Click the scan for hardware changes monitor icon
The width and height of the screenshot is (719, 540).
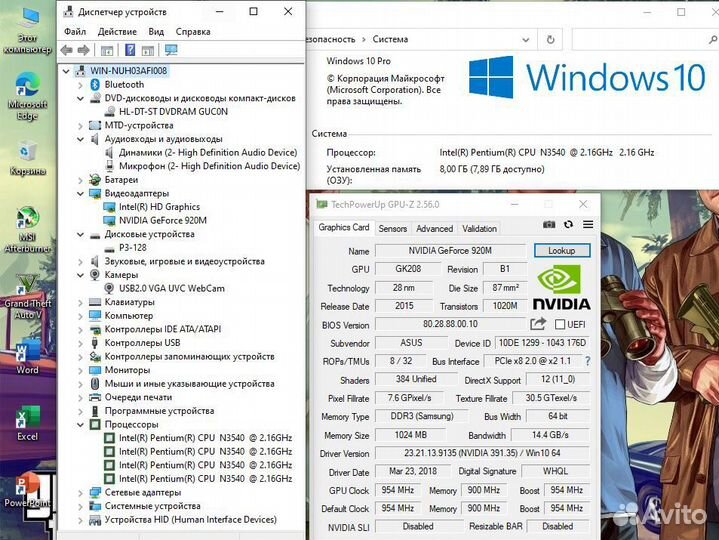(x=171, y=50)
